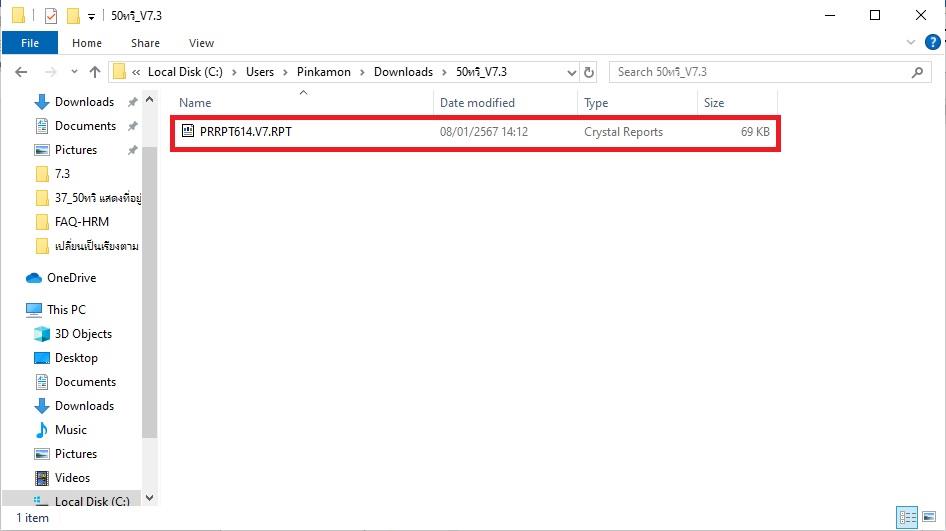Click the Properties quick access icon
This screenshot has height=531, width=946.
click(51, 16)
